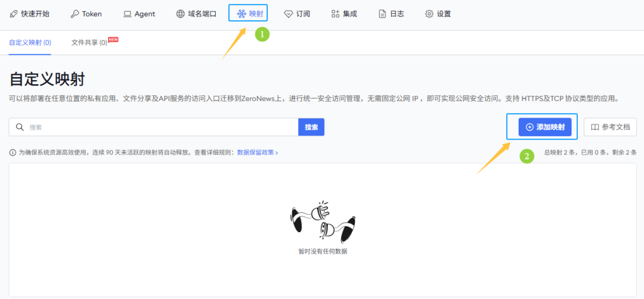Click the gear icon beside 设置
Viewport: 644px width, 299px height.
tap(429, 14)
